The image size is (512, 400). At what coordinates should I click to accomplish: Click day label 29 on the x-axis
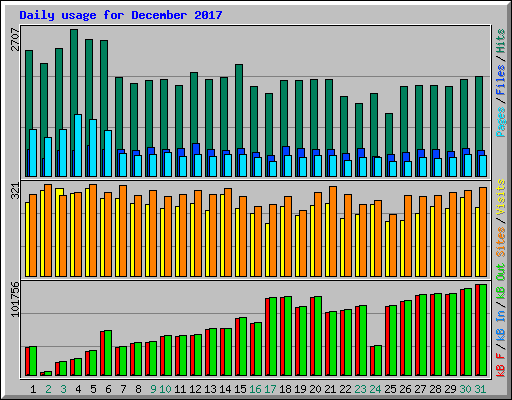click(450, 389)
